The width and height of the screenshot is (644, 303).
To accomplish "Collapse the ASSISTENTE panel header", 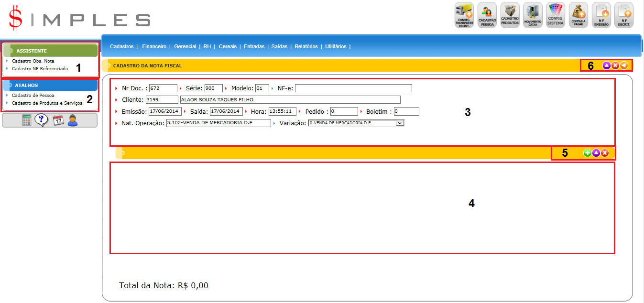I will point(50,51).
